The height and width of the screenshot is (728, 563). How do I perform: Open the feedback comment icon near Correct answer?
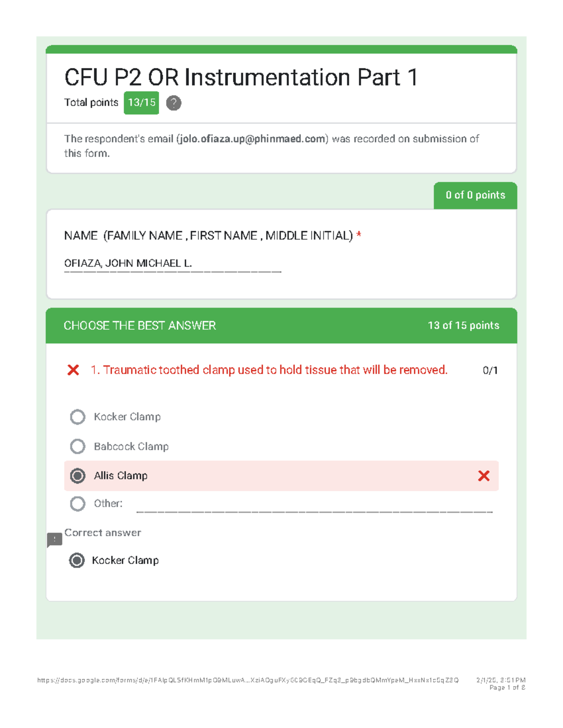54,540
